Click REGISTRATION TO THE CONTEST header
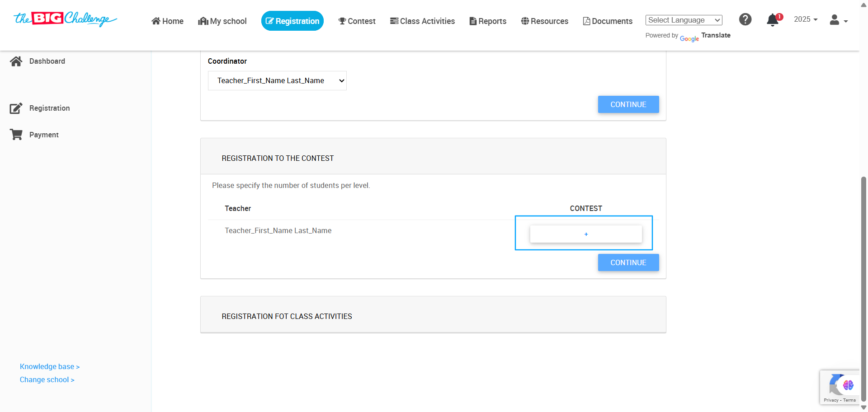 (x=433, y=156)
